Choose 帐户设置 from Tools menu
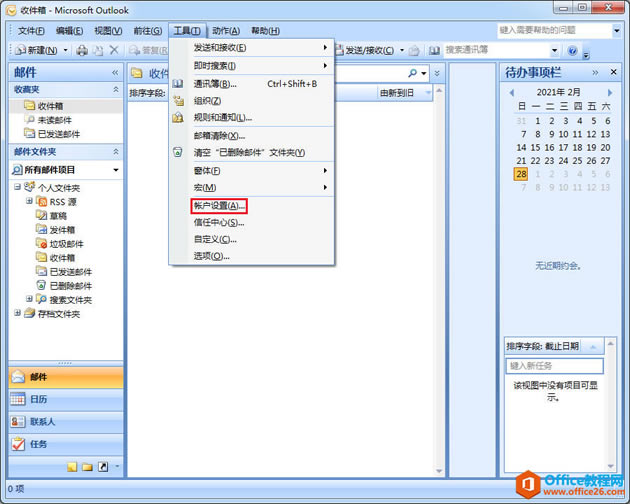The height and width of the screenshot is (504, 630). coord(219,206)
